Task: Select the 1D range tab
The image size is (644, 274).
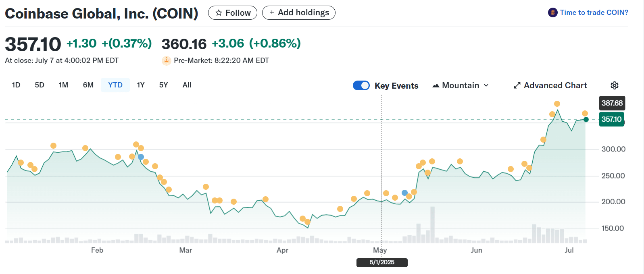Action: [x=16, y=85]
